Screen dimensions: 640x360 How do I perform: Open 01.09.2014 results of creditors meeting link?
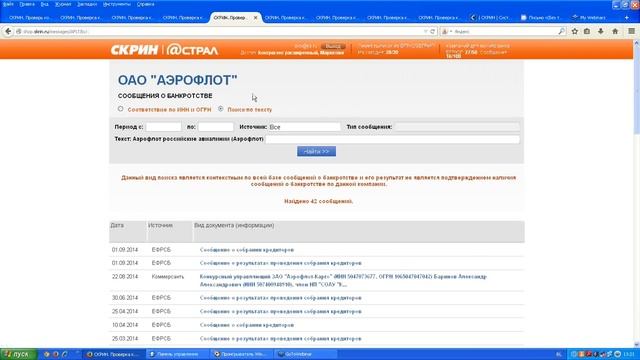coord(280,263)
